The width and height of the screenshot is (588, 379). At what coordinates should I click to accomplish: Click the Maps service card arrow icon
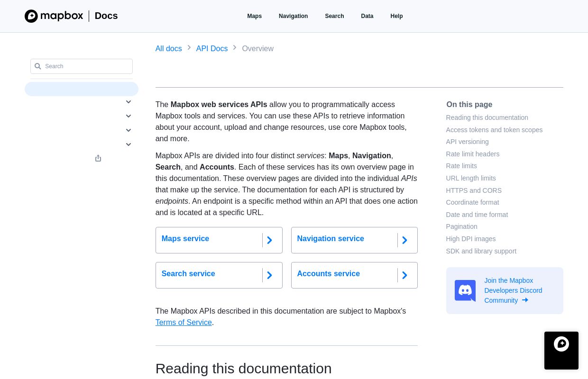pos(269,240)
